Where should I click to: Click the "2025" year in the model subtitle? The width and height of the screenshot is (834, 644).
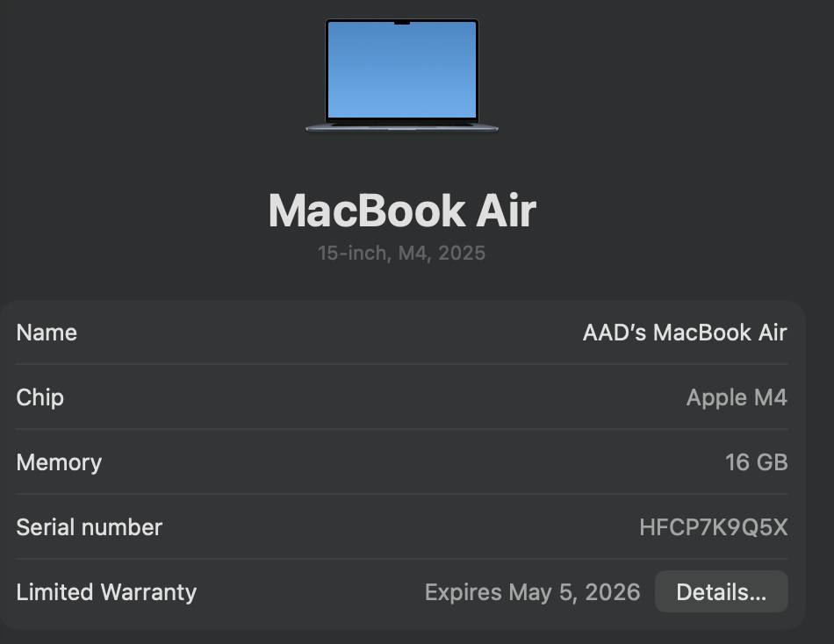462,254
